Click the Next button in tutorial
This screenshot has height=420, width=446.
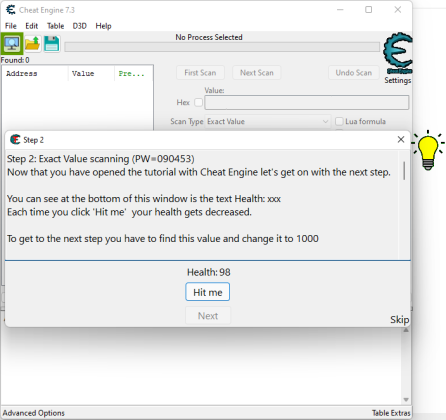click(x=208, y=316)
